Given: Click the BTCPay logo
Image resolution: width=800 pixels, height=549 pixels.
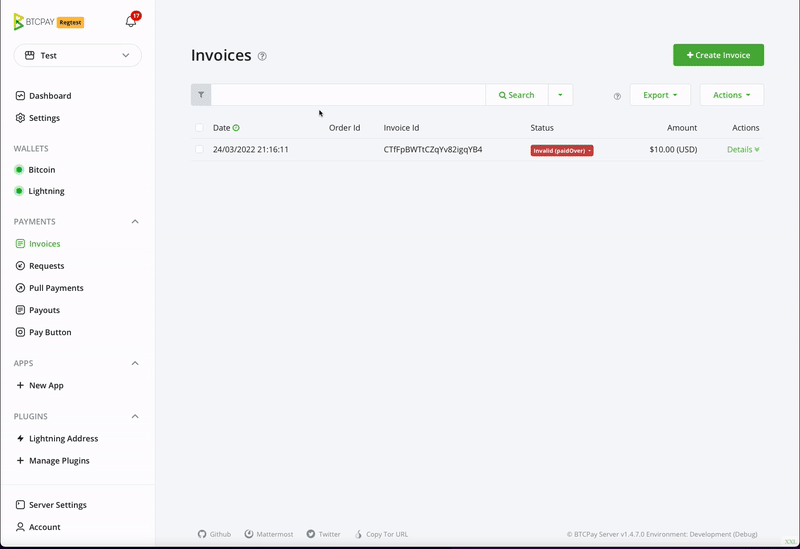Looking at the screenshot, I should [34, 22].
